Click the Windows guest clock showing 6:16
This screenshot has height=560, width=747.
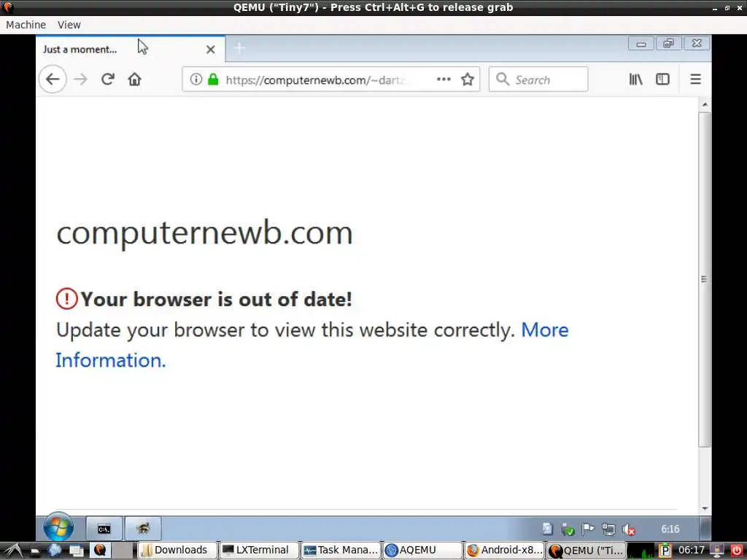click(x=670, y=529)
